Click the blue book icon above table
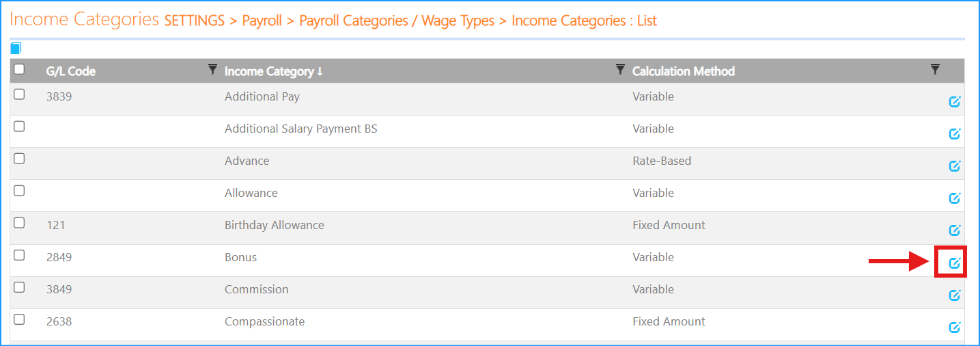The height and width of the screenshot is (346, 980). coord(16,48)
